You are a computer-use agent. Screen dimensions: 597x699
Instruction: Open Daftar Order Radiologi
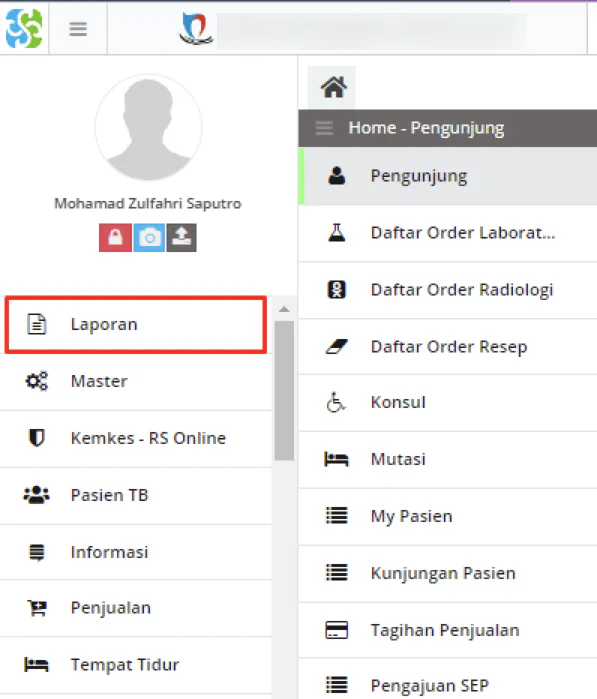(448, 290)
